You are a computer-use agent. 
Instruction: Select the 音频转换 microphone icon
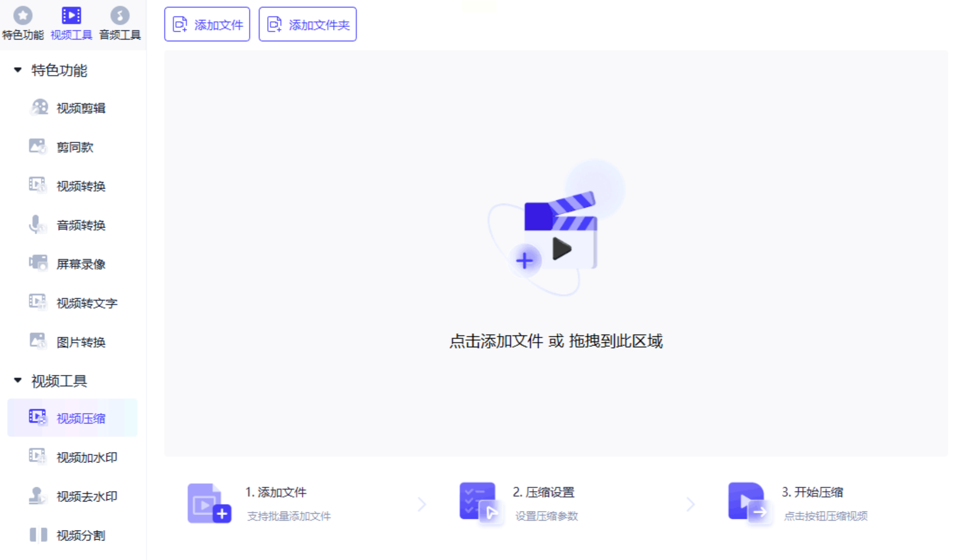click(36, 224)
